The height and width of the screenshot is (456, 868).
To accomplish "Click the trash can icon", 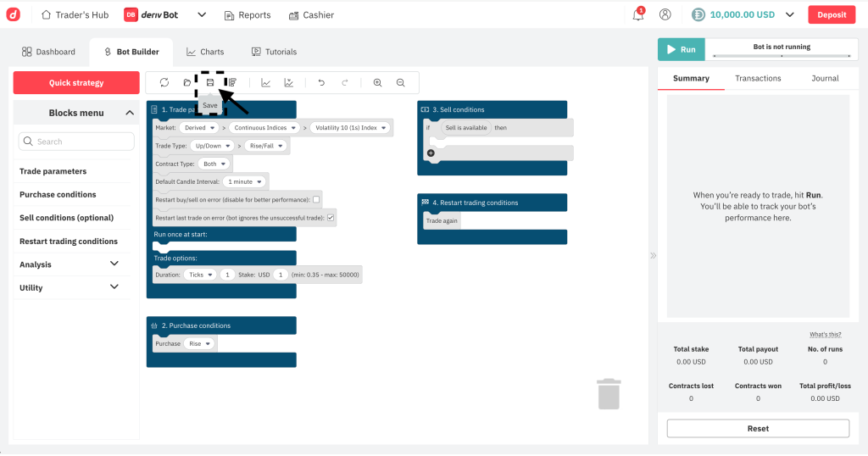I will (x=609, y=394).
